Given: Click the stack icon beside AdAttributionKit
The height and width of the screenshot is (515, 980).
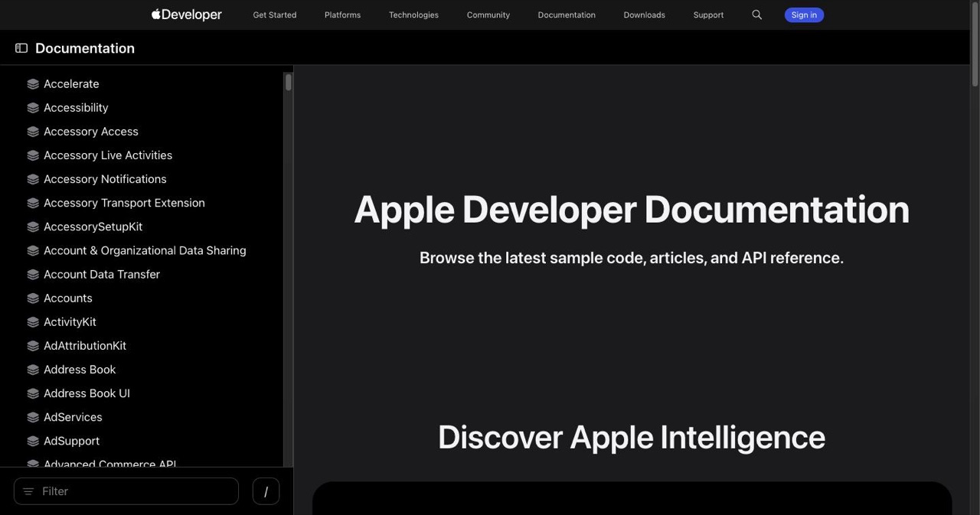Looking at the screenshot, I should [33, 346].
